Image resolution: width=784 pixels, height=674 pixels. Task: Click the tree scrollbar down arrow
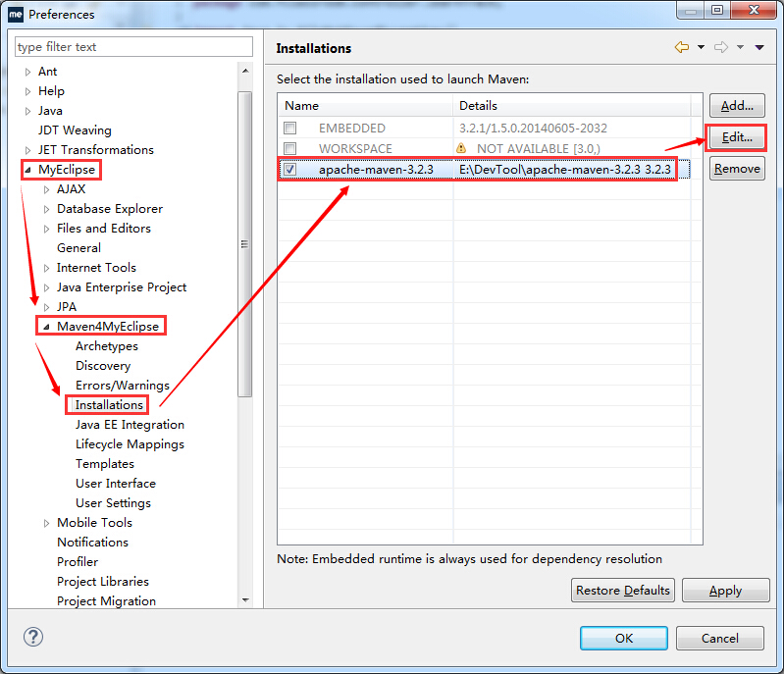click(245, 600)
